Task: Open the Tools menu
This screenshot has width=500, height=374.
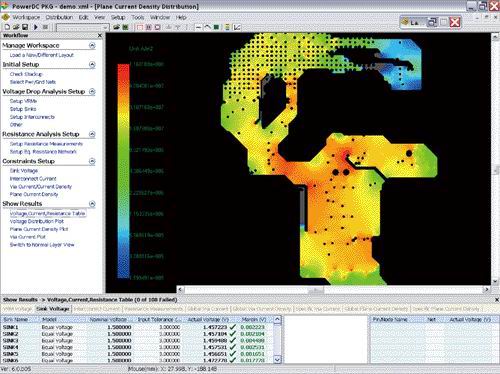Action: [x=138, y=17]
